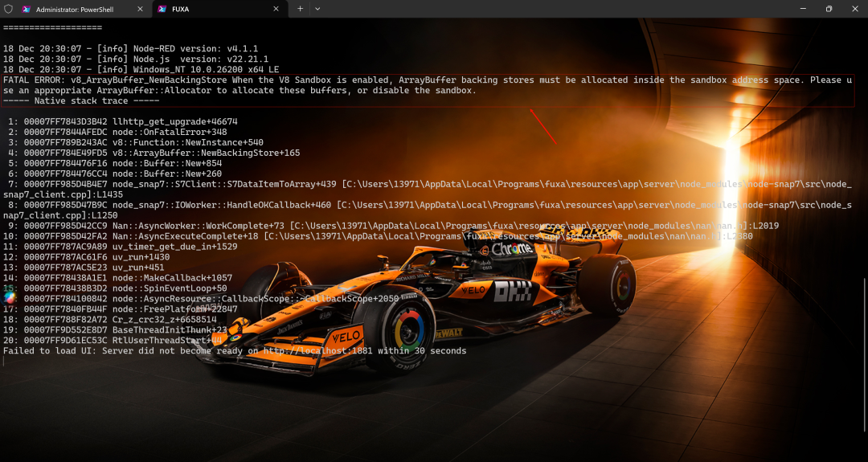Close the Administrator: PowerShell tab

pos(140,9)
